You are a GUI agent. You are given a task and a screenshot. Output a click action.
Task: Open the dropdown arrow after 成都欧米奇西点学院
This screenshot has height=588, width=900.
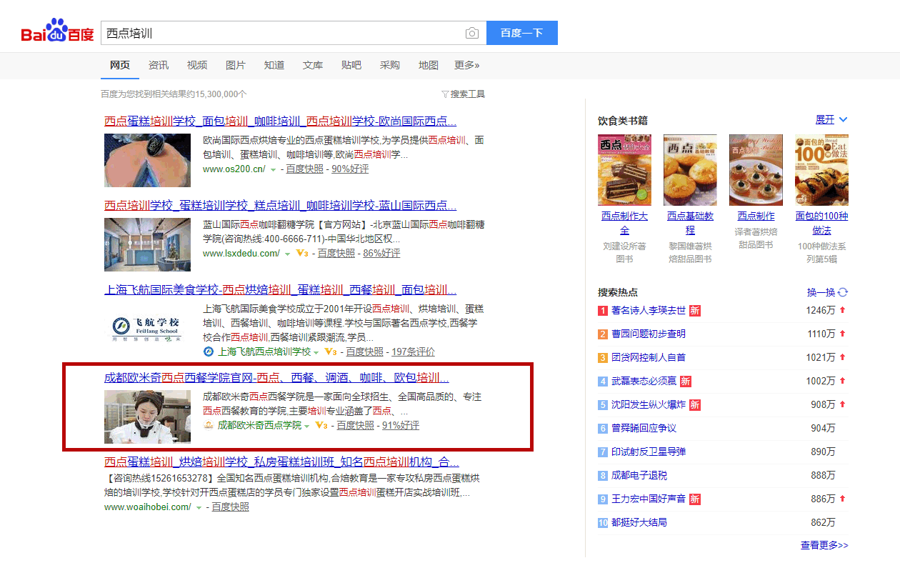coord(306,426)
